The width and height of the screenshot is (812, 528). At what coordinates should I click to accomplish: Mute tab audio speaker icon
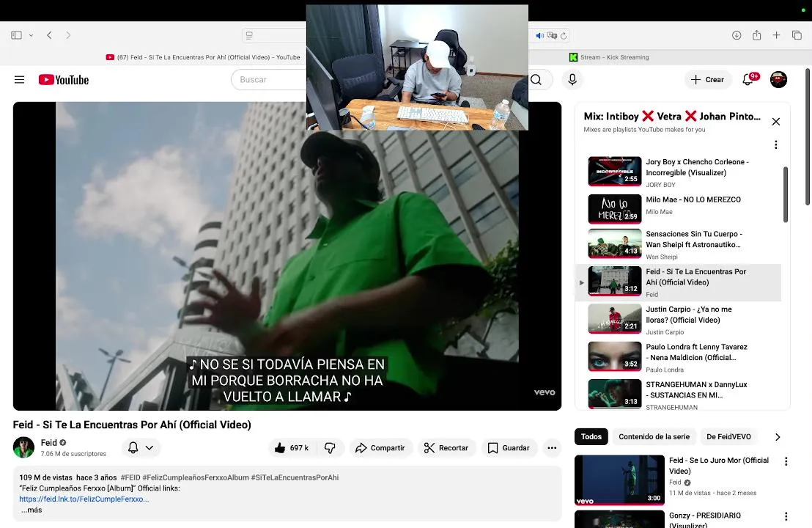539,35
